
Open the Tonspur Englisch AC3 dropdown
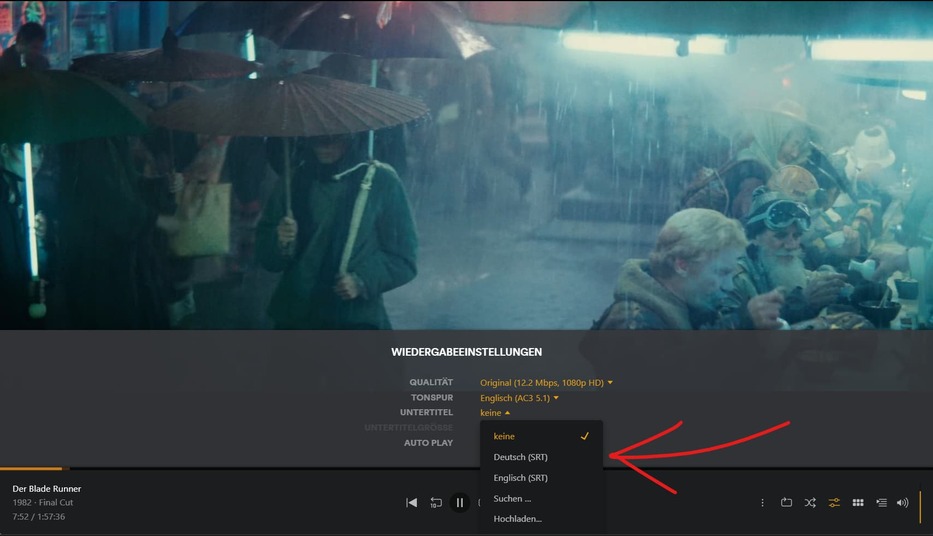(519, 398)
